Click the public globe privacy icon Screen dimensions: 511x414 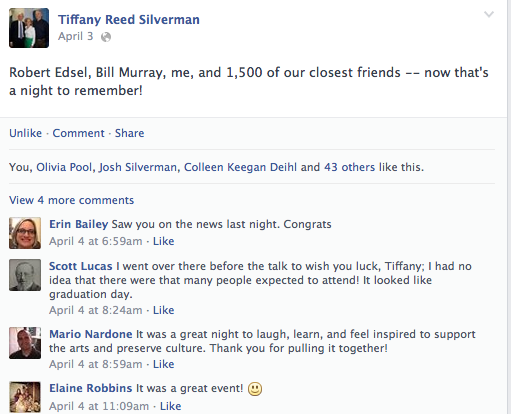106,37
